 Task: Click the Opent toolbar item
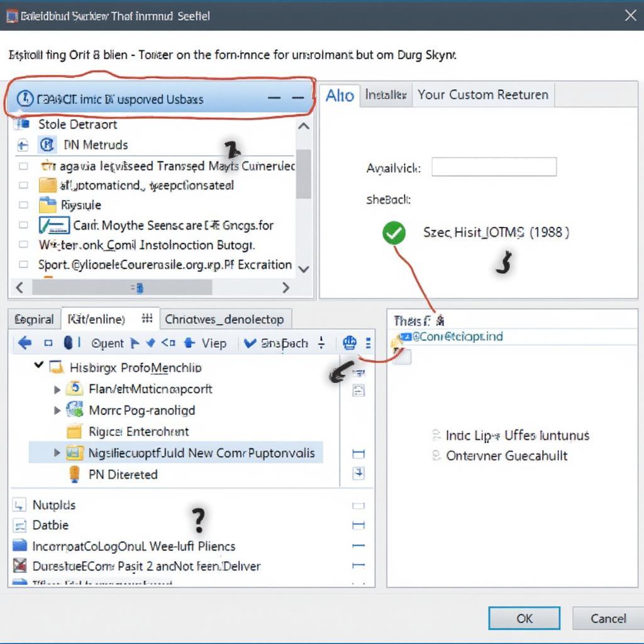coord(107,343)
